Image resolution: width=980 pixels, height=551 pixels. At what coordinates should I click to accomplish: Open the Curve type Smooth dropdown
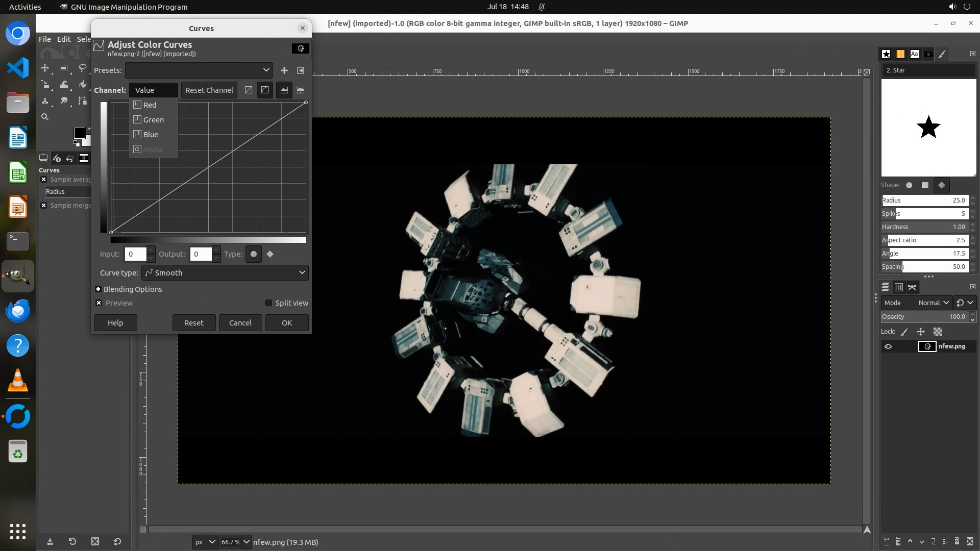225,273
